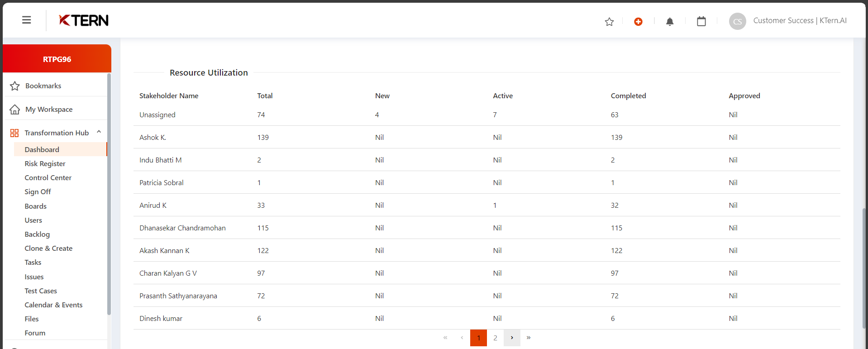Click the New column header

[382, 96]
